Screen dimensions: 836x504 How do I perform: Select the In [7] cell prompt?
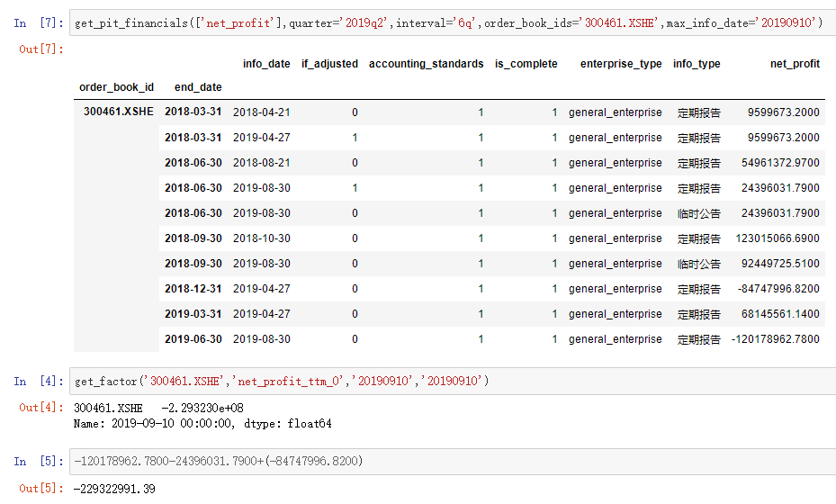coord(39,22)
